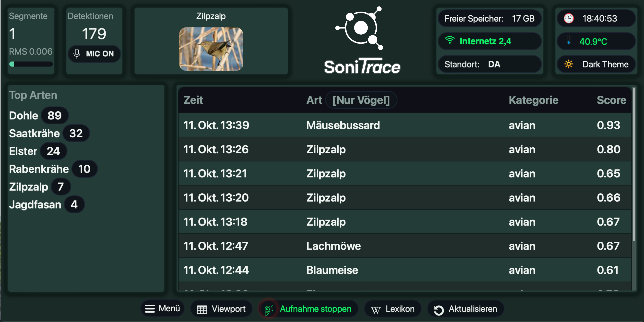Image resolution: width=644 pixels, height=322 pixels.
Task: Click the sun icon beside Dark Theme
Action: coord(569,64)
